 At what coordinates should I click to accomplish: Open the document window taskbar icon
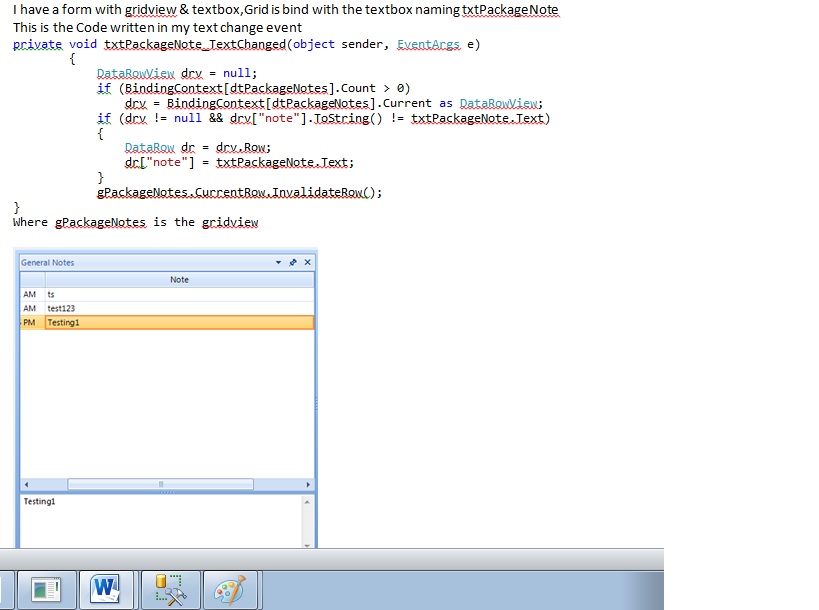coord(46,590)
